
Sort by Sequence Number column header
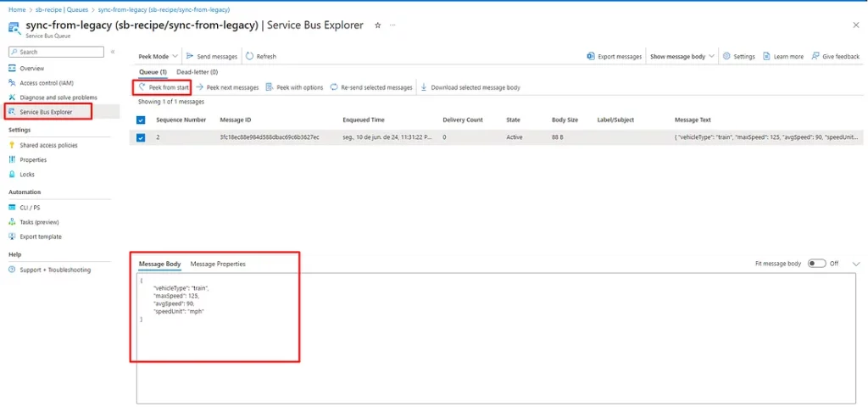pos(181,120)
